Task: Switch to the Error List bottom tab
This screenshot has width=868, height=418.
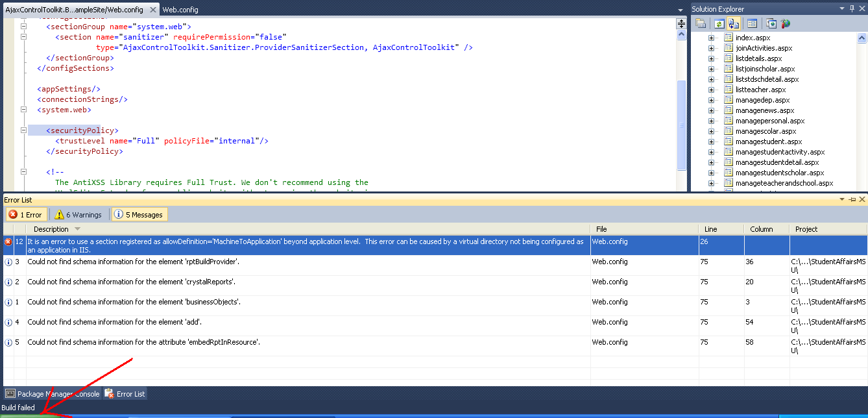Action: 126,394
